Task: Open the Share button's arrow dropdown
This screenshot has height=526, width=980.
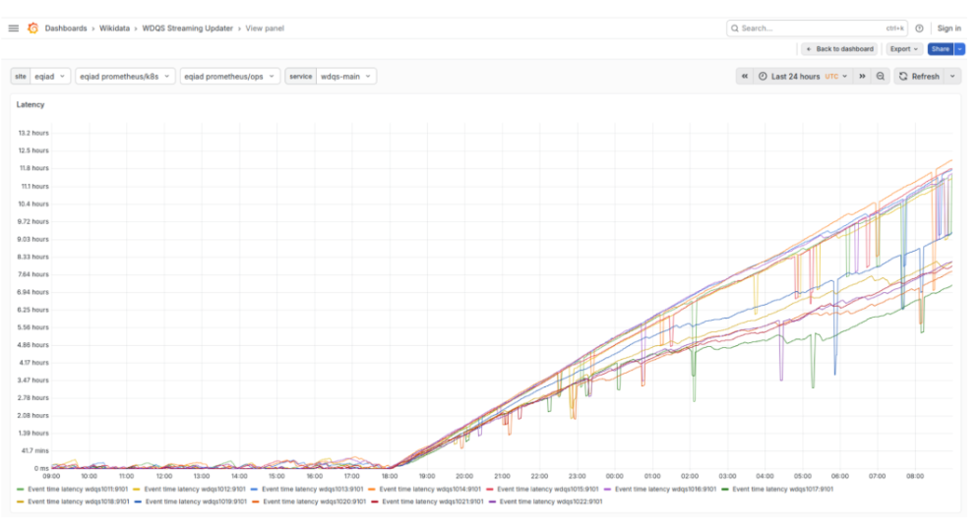Action: 959,49
